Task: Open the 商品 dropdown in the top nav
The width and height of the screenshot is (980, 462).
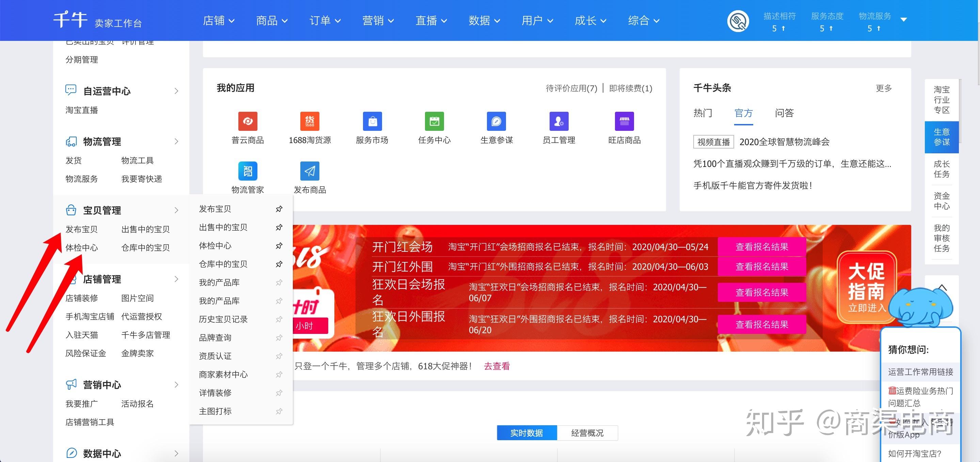Action: [272, 20]
